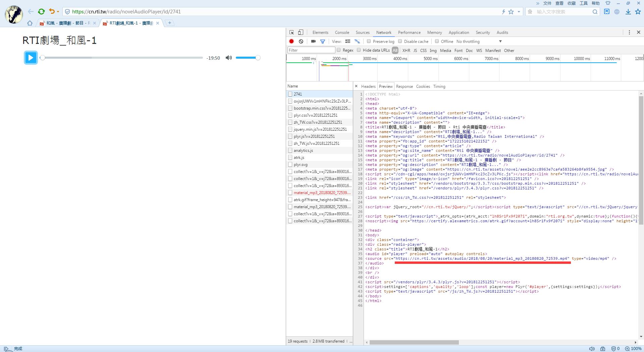Filter network requests by Media
Image resolution: width=644 pixels, height=352 pixels.
[x=445, y=51]
